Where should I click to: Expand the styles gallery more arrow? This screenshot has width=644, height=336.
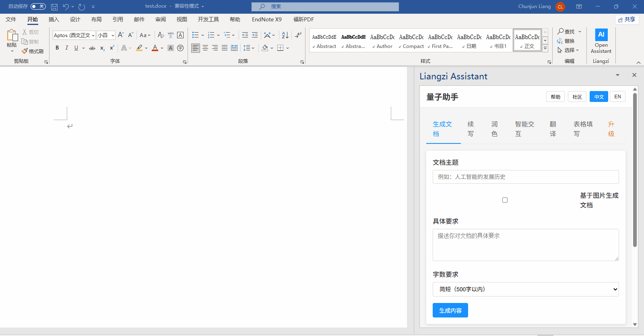pos(545,48)
